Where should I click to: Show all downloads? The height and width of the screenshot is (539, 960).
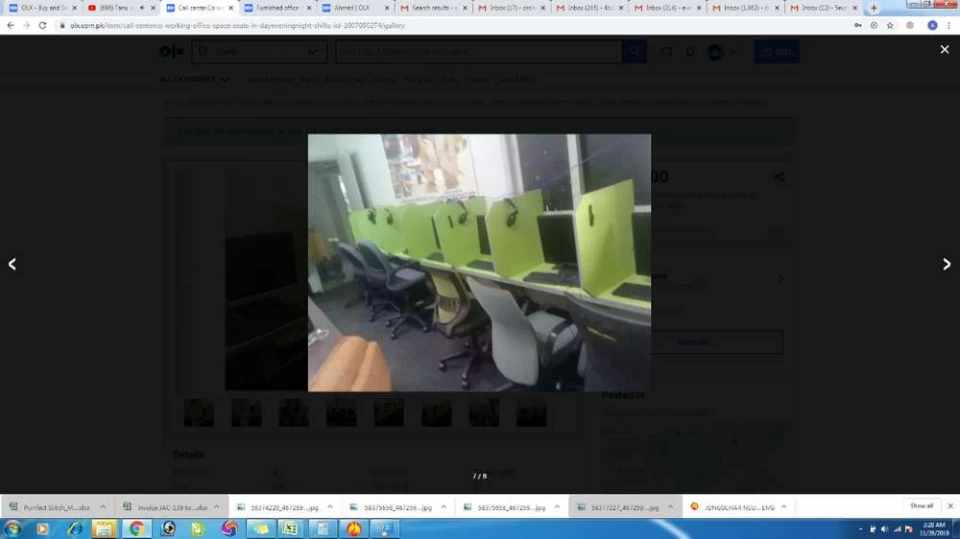click(921, 506)
